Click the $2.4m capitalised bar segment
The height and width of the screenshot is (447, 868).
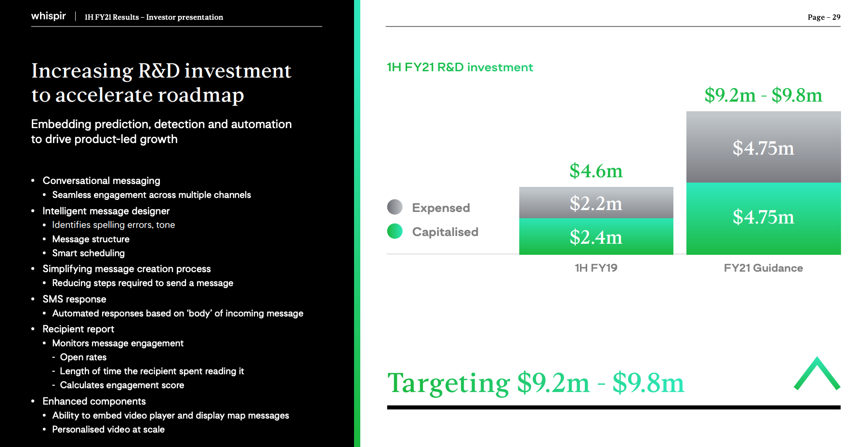click(596, 237)
